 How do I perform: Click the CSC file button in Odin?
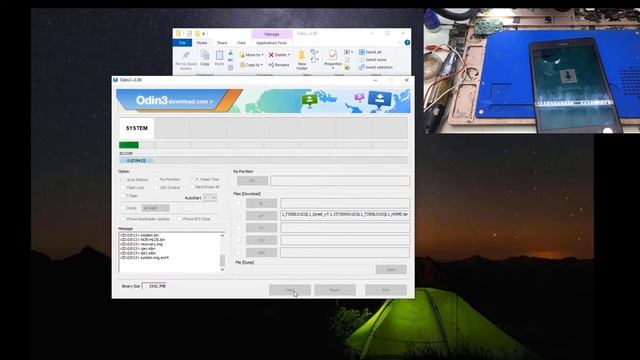click(x=261, y=240)
